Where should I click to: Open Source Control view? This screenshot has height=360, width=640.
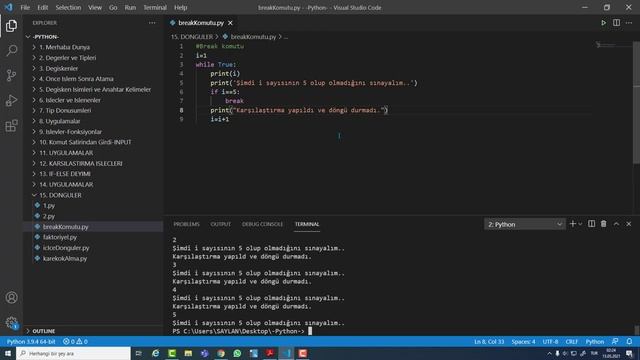tap(11, 76)
